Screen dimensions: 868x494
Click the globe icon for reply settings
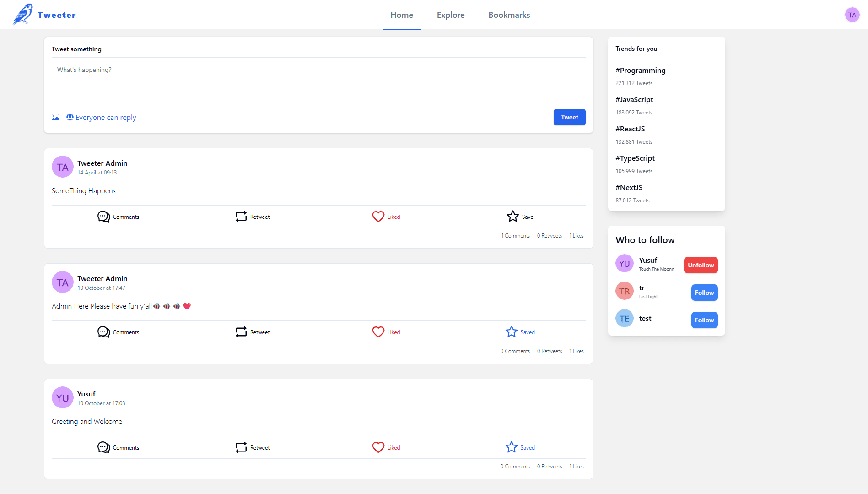pos(70,117)
